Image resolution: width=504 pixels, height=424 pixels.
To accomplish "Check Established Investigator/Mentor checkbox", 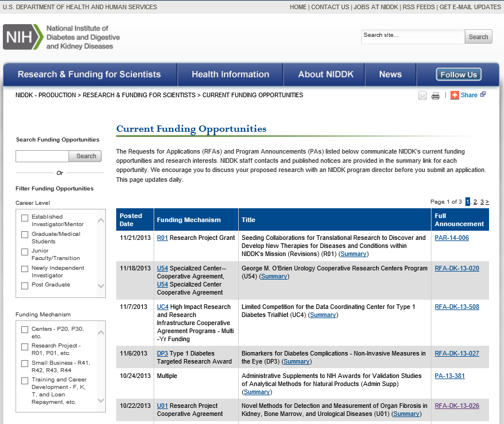I will coord(25,218).
